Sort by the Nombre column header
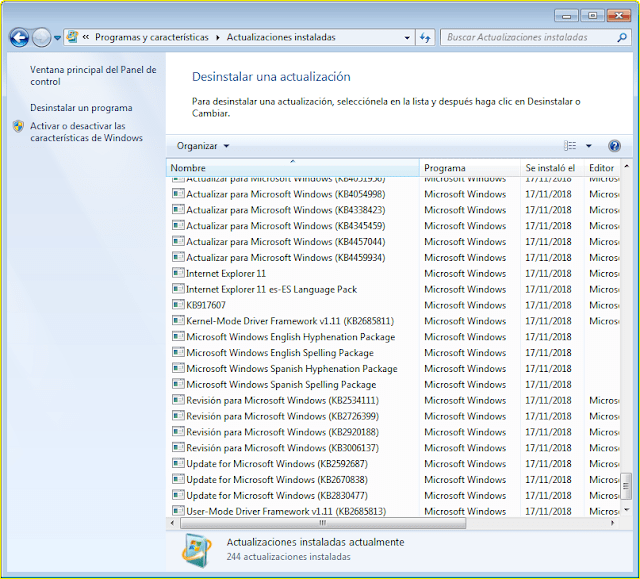The width and height of the screenshot is (640, 579). (x=293, y=168)
